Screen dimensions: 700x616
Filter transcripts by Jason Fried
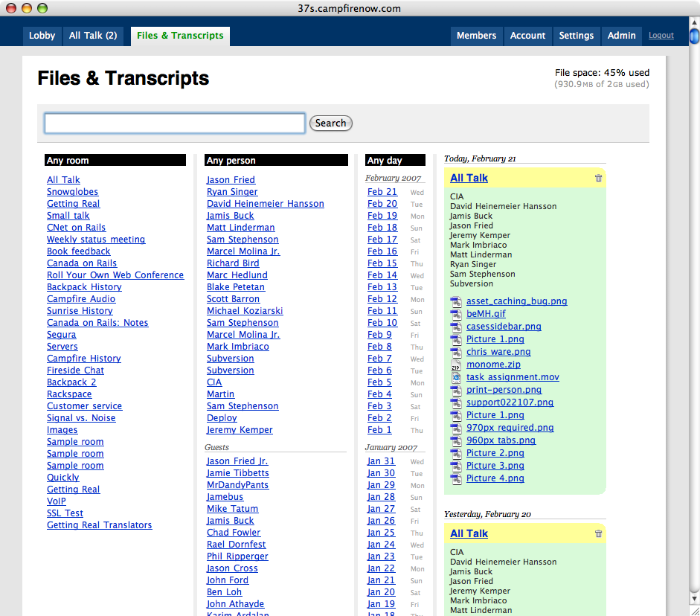pyautogui.click(x=231, y=180)
